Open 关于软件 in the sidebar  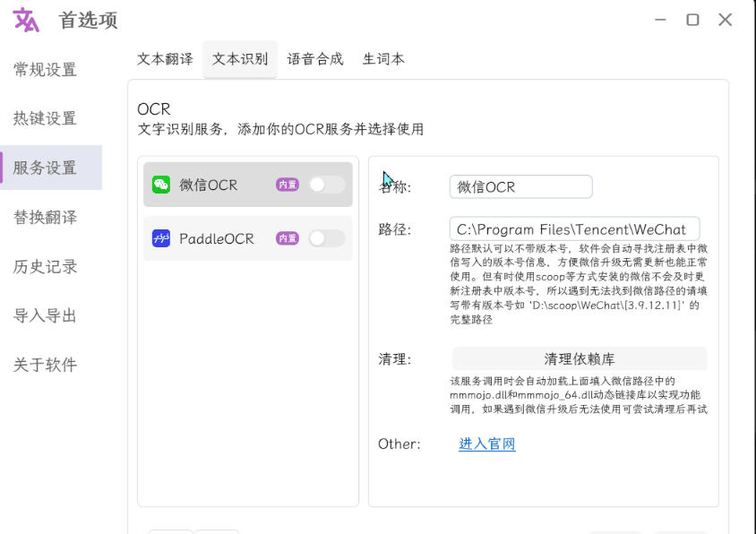tap(45, 365)
